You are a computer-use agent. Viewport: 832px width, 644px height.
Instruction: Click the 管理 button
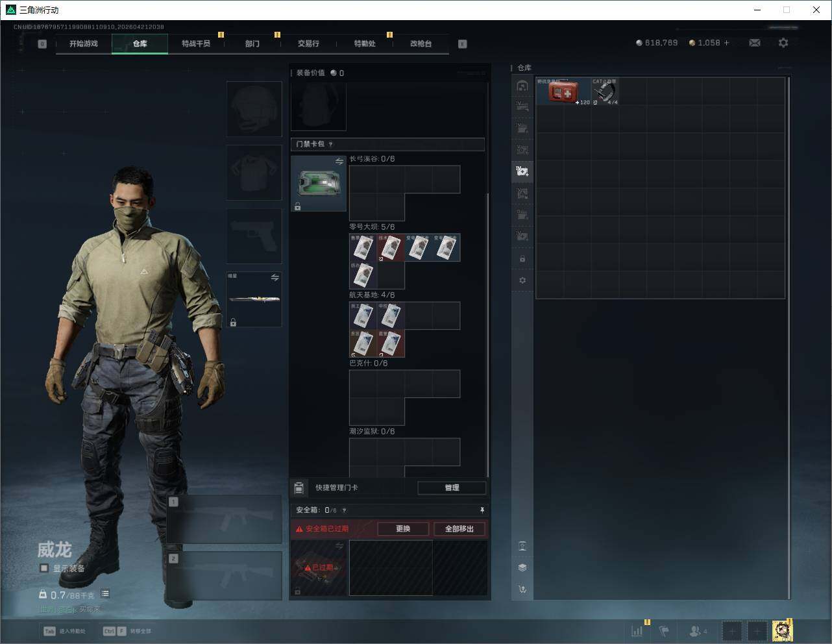pyautogui.click(x=452, y=488)
